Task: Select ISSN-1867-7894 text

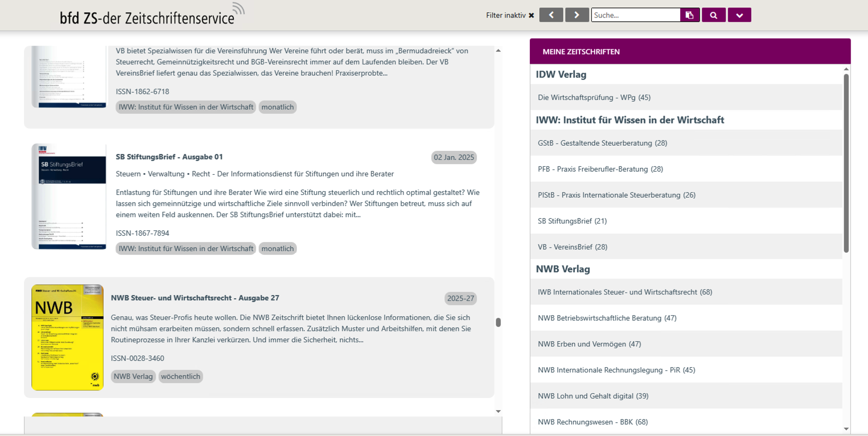Action: tap(142, 233)
